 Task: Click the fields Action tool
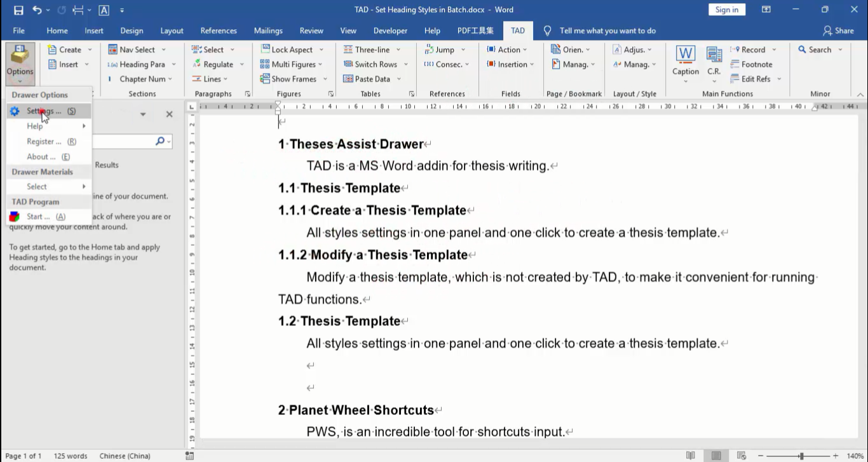click(503, 50)
